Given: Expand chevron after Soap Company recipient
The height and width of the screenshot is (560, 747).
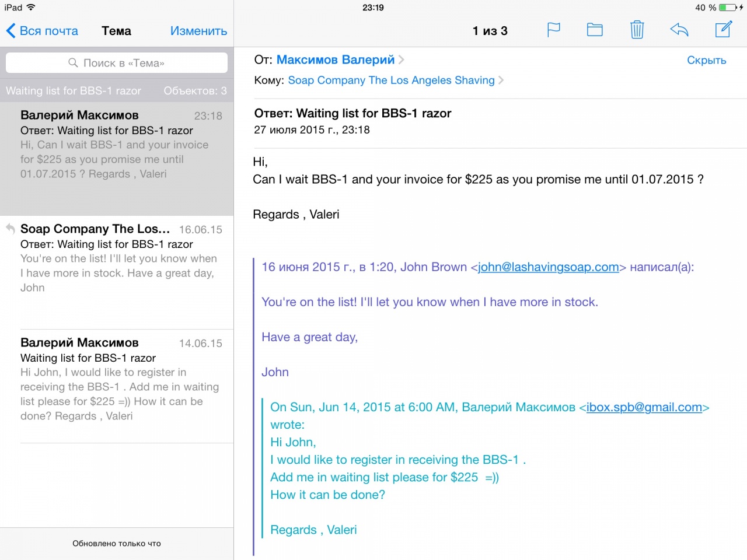Looking at the screenshot, I should (501, 80).
